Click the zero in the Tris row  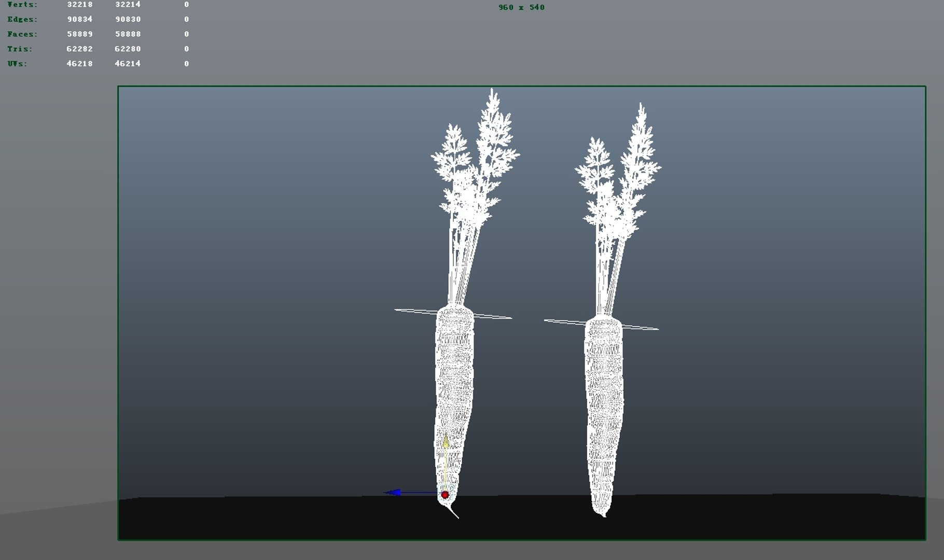point(187,49)
